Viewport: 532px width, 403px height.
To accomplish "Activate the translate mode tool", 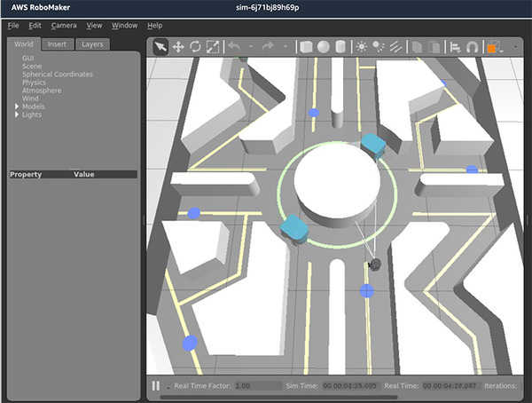I will point(177,46).
